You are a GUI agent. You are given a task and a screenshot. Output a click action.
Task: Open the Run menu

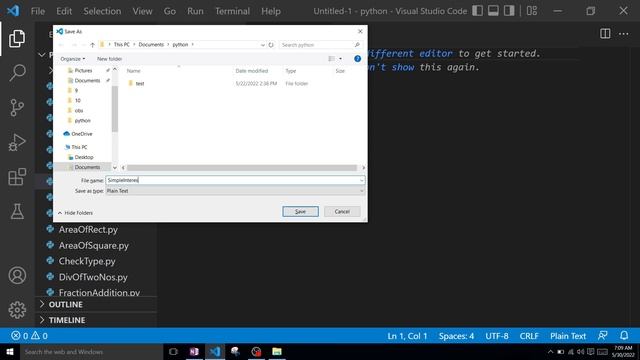click(x=195, y=11)
